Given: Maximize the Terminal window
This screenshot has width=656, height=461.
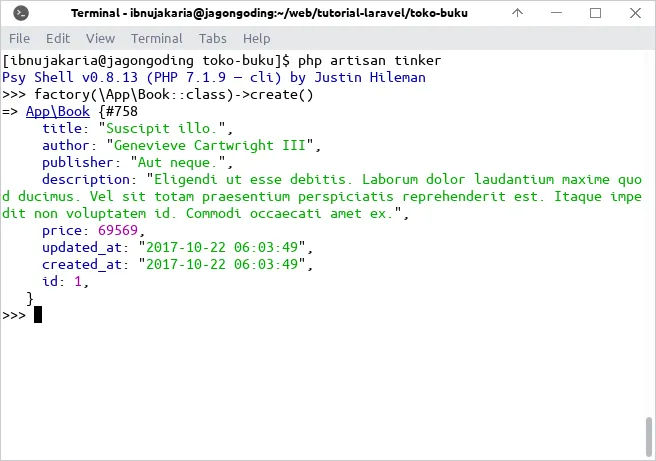Looking at the screenshot, I should pyautogui.click(x=595, y=13).
